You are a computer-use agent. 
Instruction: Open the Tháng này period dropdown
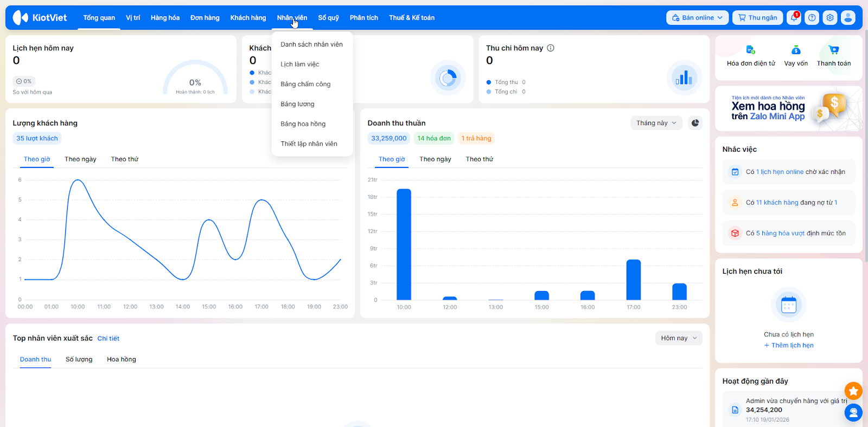pyautogui.click(x=656, y=123)
